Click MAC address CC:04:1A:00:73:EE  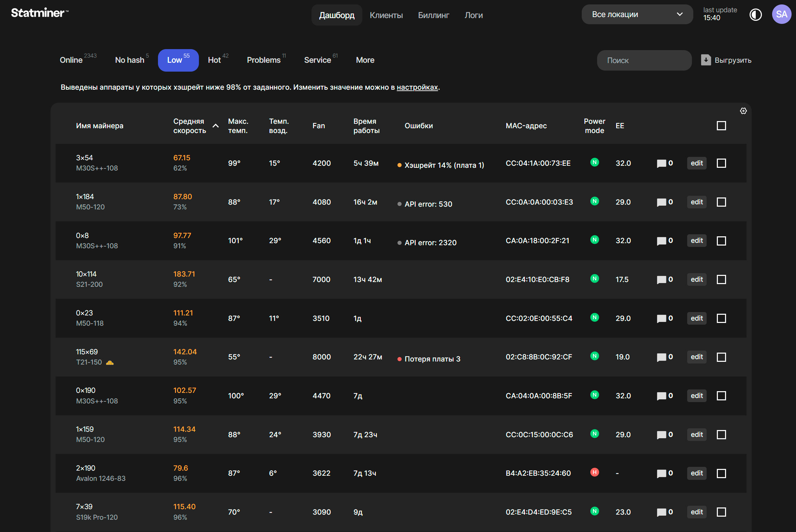pyautogui.click(x=538, y=163)
